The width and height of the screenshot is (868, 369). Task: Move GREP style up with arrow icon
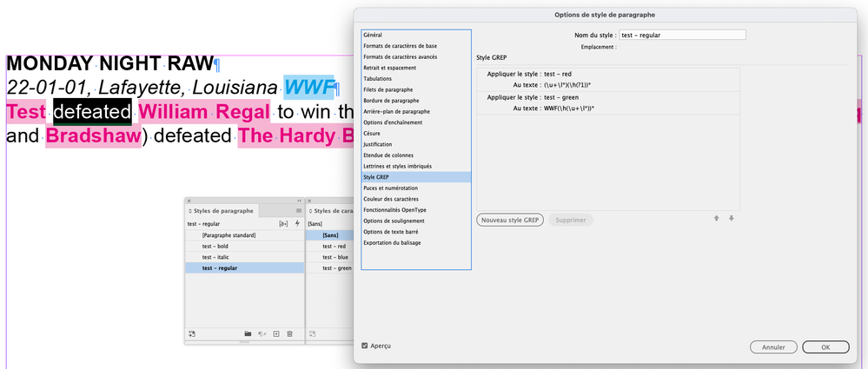point(716,219)
